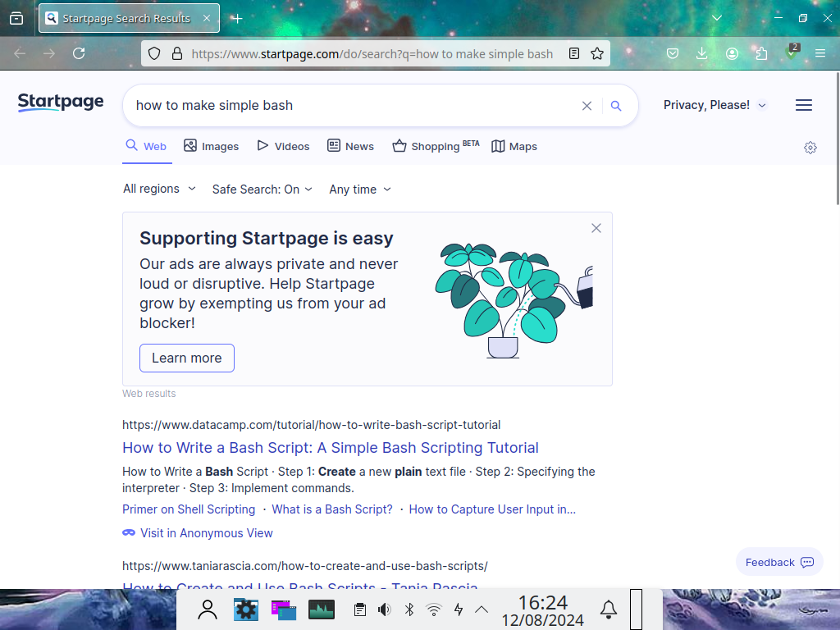Expand the Safe Search: On dropdown
840x630 pixels.
(262, 189)
